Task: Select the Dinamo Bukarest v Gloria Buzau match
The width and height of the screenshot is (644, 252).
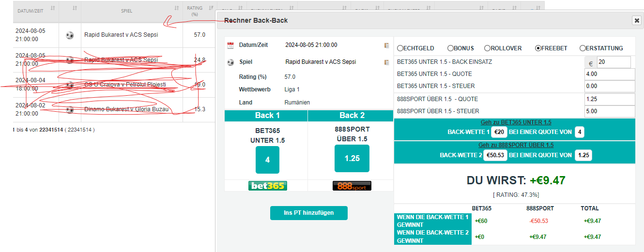Action: coord(126,109)
